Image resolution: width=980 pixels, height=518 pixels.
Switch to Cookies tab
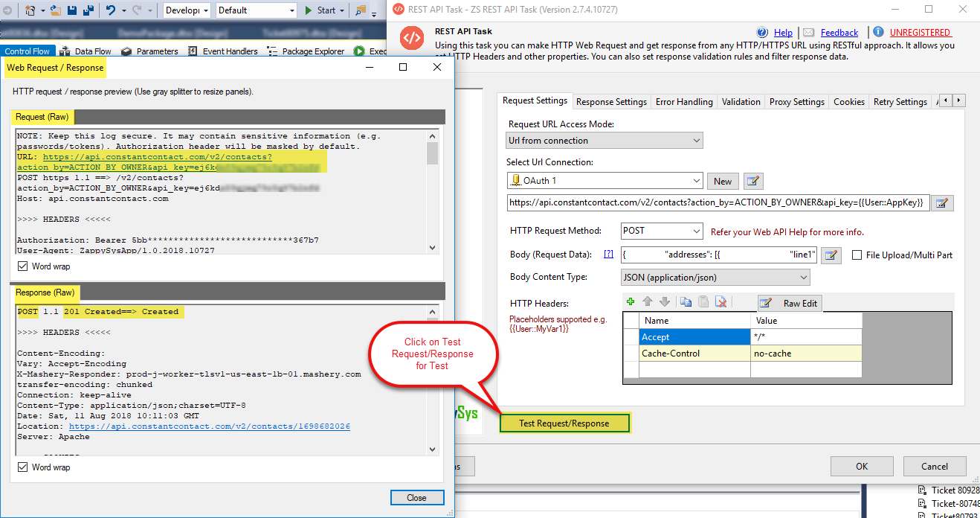pyautogui.click(x=849, y=102)
